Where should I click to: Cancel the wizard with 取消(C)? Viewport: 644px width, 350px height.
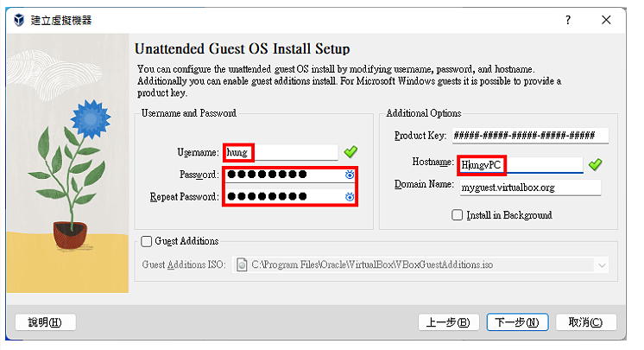click(x=586, y=322)
